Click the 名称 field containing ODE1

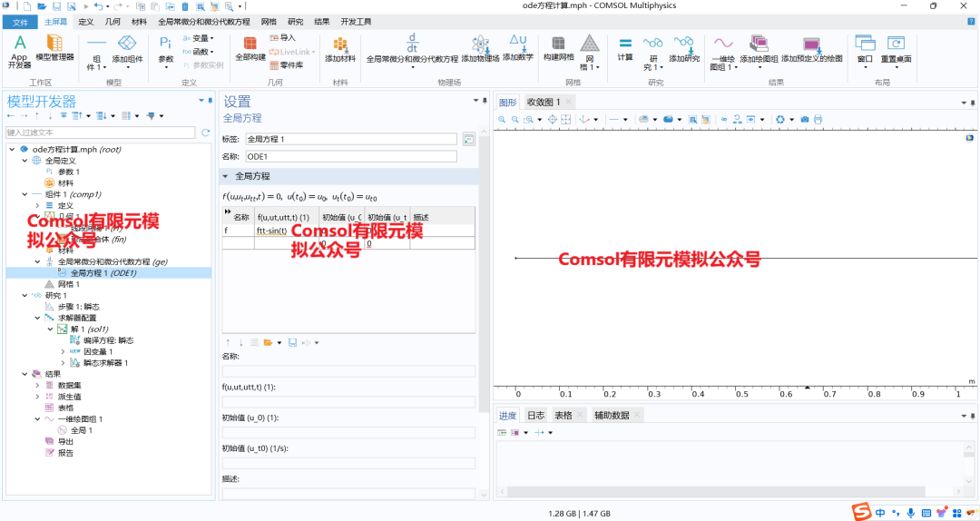click(x=350, y=157)
